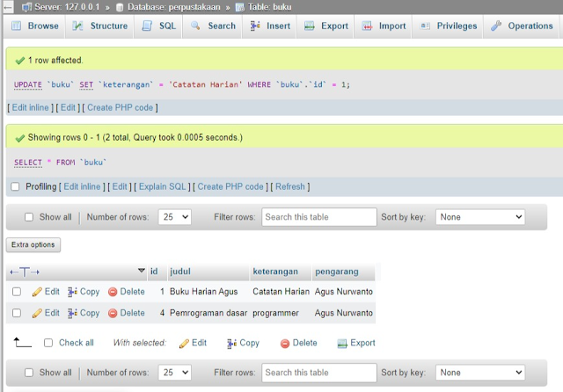
Task: Click Explain SQL link
Action: point(162,186)
